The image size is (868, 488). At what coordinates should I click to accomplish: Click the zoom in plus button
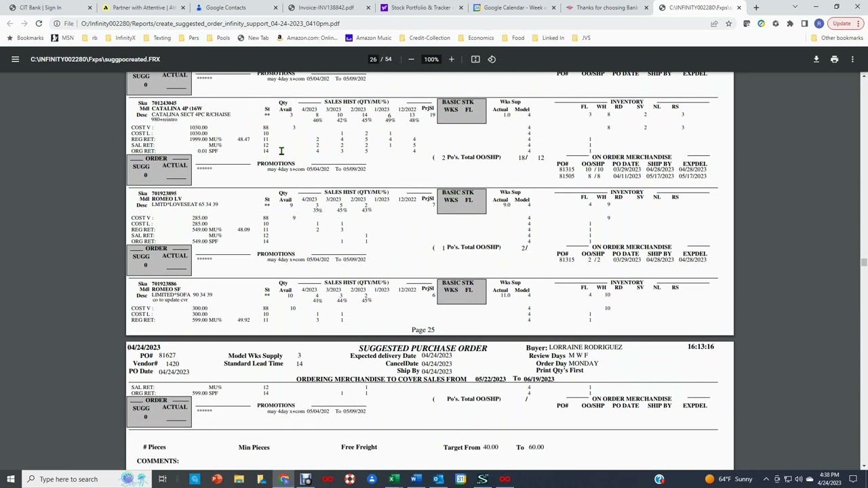tap(451, 59)
